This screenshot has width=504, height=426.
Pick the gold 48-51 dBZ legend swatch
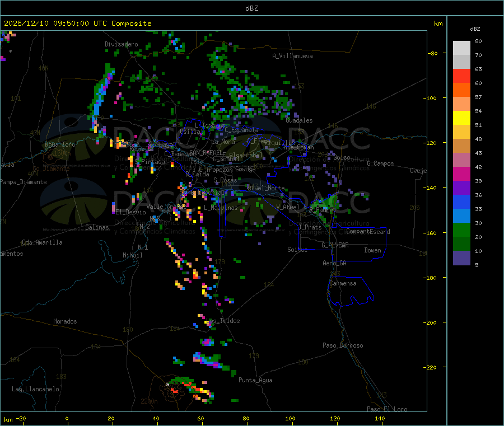[461, 132]
